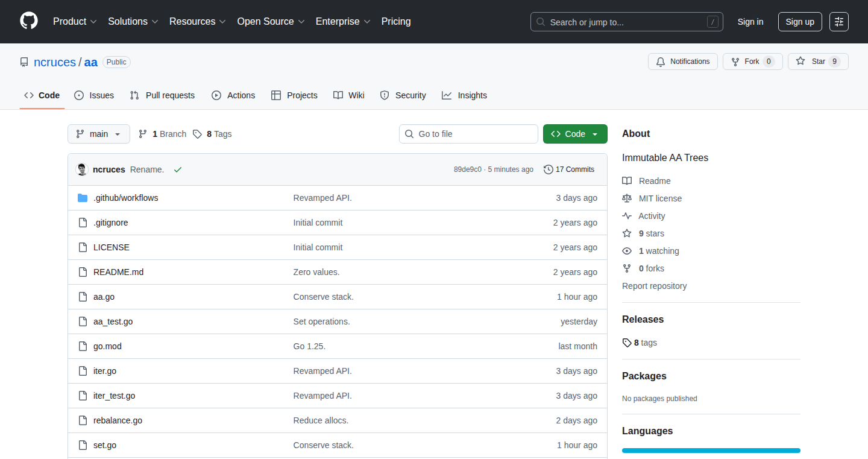Open the 8 tags link under Releases

click(640, 343)
